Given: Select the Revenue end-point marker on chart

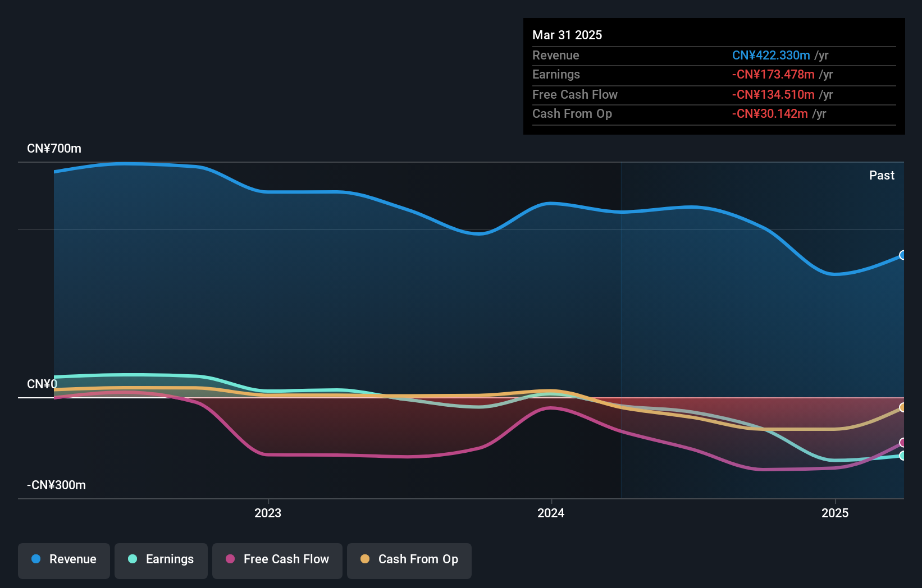Looking at the screenshot, I should click(x=902, y=255).
